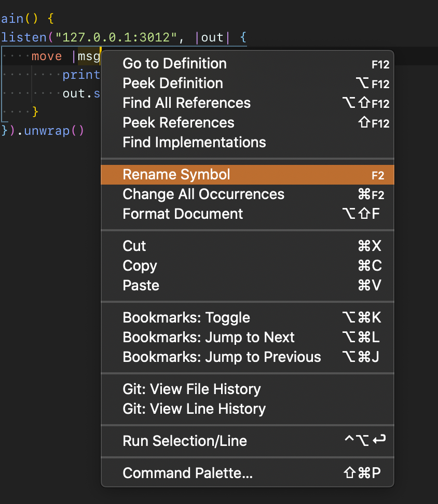Choose Peek Definition from context menu
The width and height of the screenshot is (438, 504).
click(x=173, y=83)
